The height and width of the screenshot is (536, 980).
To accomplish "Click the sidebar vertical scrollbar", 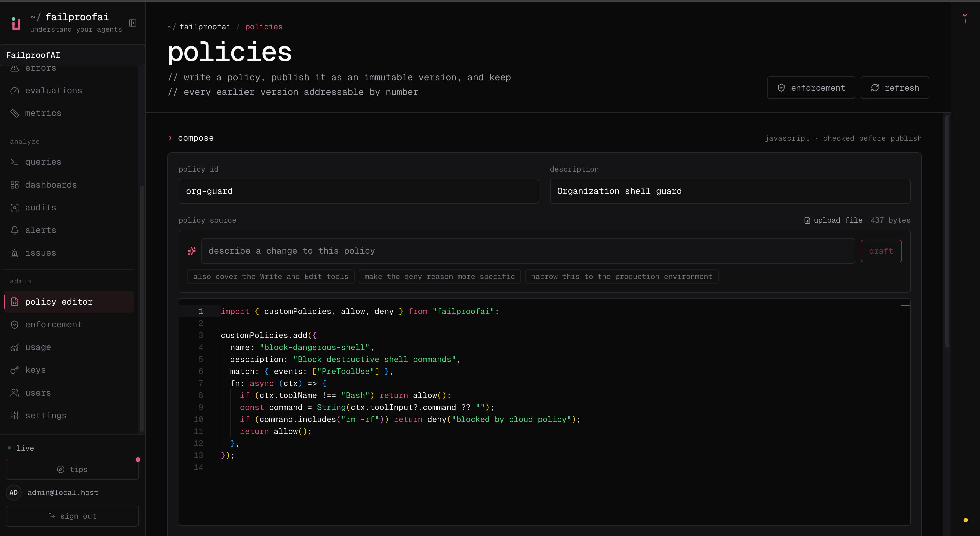I will 142,309.
